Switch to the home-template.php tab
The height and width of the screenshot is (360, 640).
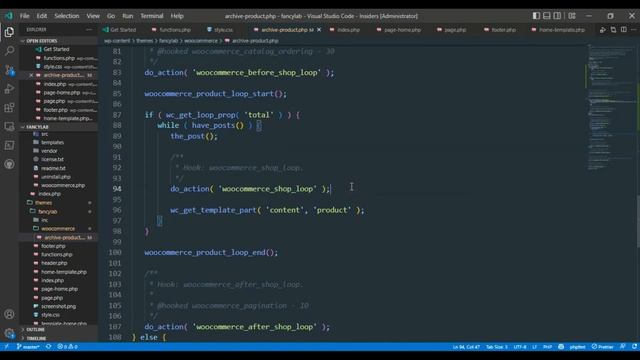coord(558,30)
